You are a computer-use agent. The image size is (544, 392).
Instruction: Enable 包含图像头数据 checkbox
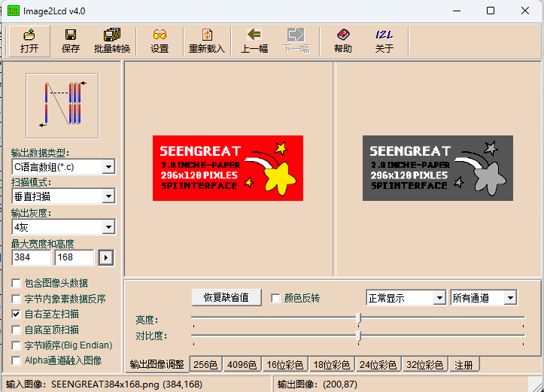coord(17,283)
